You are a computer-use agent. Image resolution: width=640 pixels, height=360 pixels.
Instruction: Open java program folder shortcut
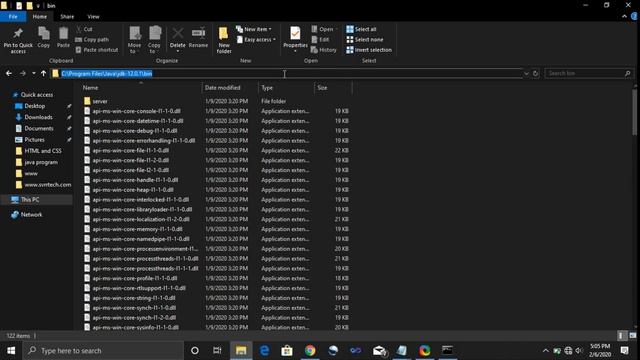click(41, 162)
